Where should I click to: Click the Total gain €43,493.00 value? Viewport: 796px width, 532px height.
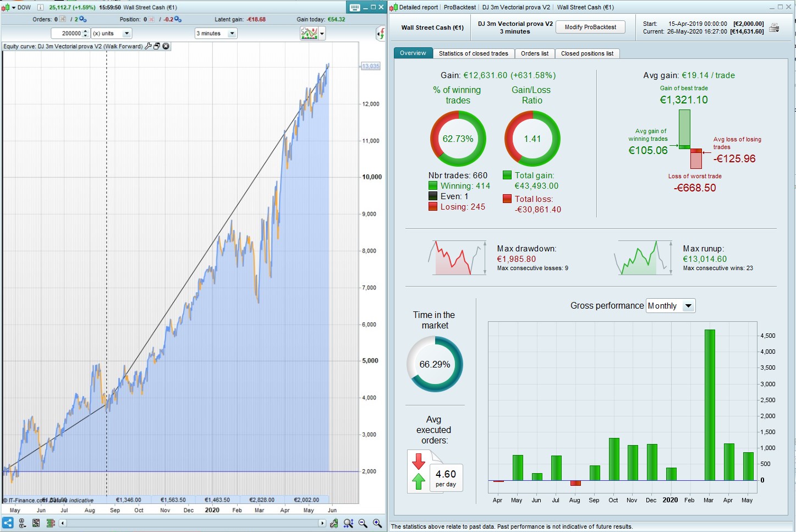[x=536, y=186]
